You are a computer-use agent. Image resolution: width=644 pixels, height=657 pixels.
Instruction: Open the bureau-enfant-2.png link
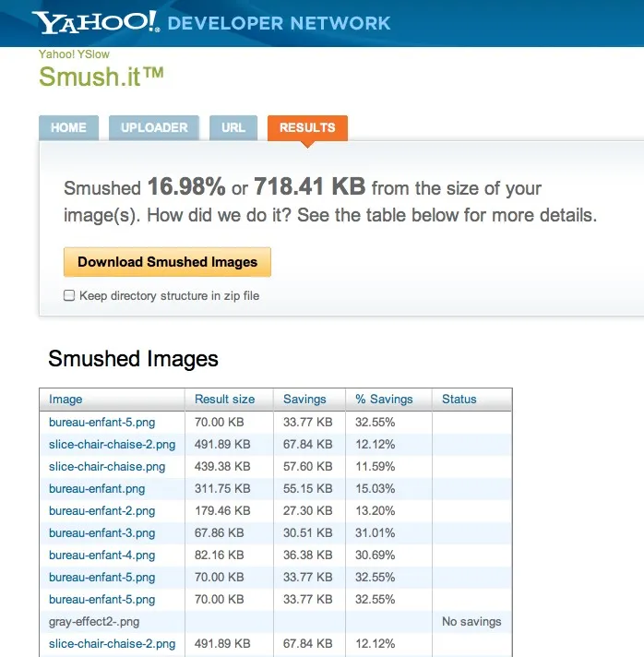(x=101, y=511)
